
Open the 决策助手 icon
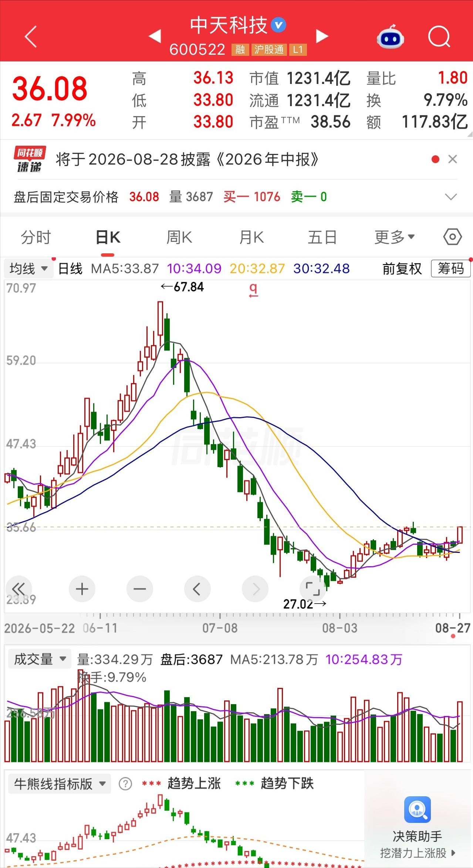point(417,810)
